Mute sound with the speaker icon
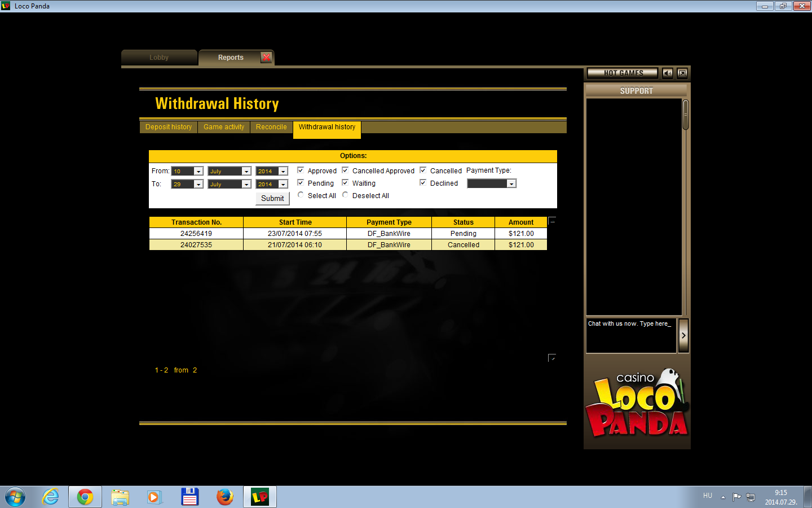The height and width of the screenshot is (508, 812). click(668, 73)
